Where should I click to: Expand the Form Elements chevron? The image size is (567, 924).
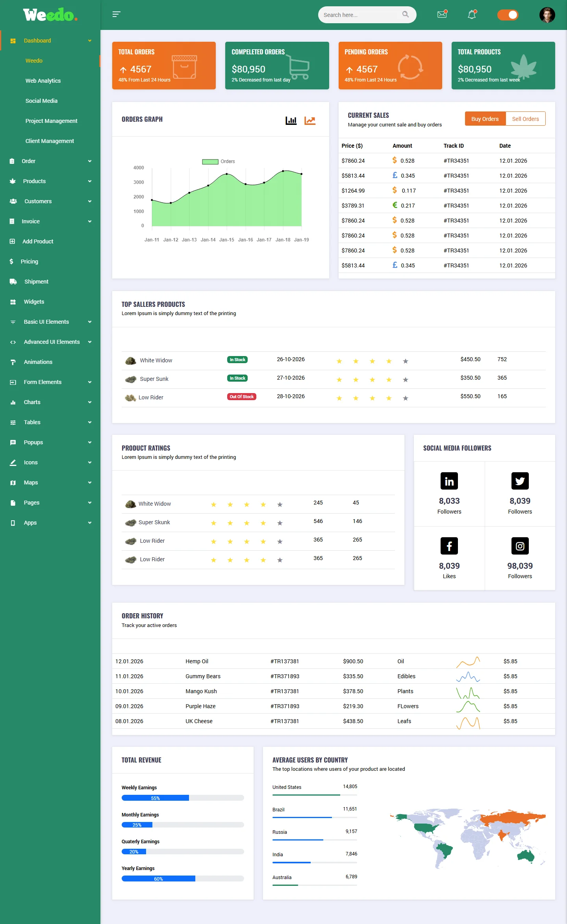pos(90,382)
